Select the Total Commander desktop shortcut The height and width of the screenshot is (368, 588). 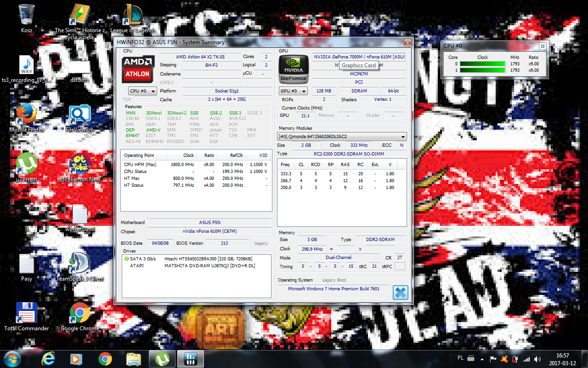(x=27, y=317)
